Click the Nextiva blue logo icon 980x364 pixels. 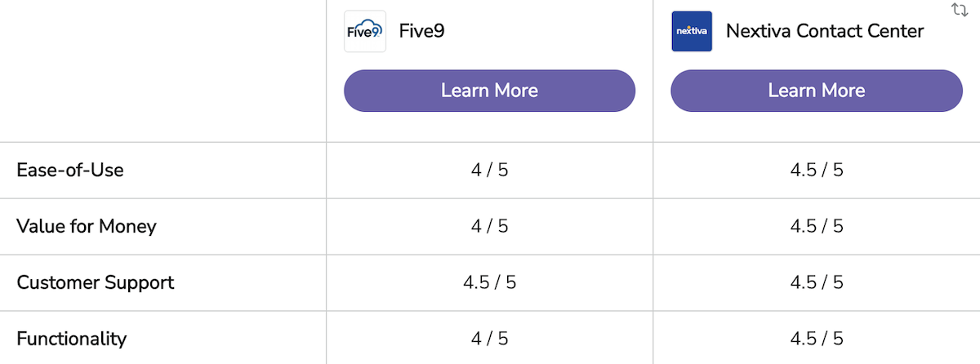(692, 31)
